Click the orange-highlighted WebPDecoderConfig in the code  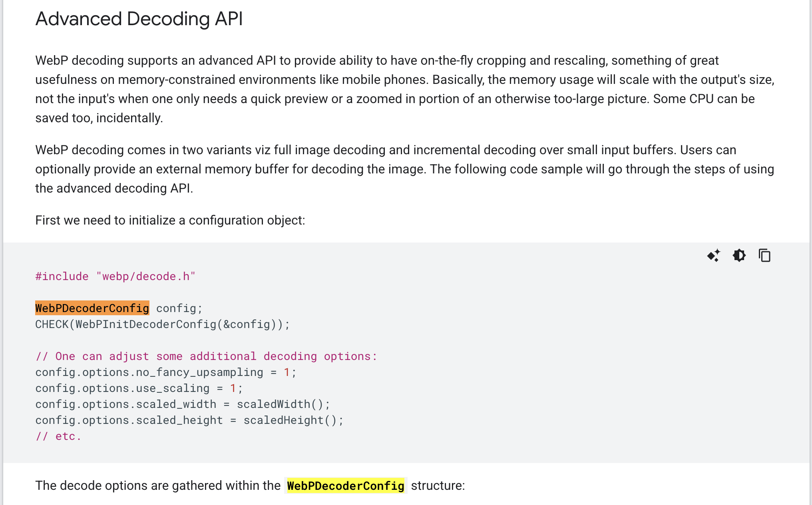(92, 308)
